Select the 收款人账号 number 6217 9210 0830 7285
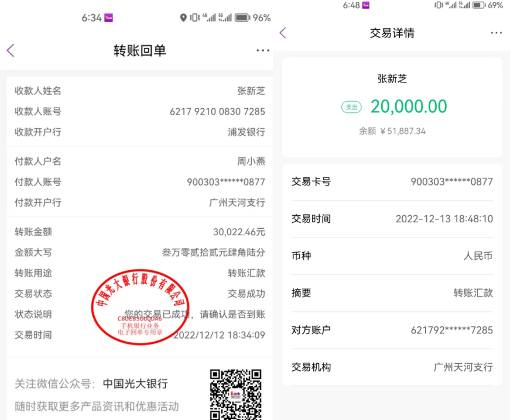Viewport: 510px width, 420px height. click(x=217, y=111)
